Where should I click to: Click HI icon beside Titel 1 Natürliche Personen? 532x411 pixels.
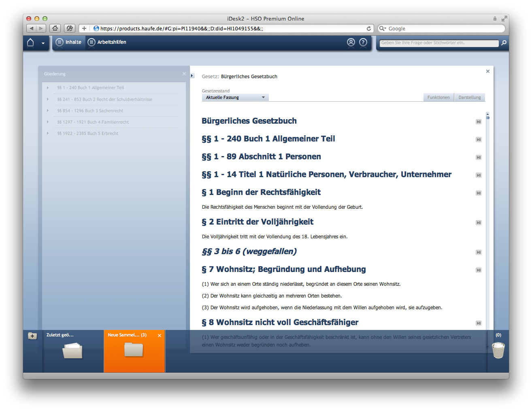click(479, 175)
